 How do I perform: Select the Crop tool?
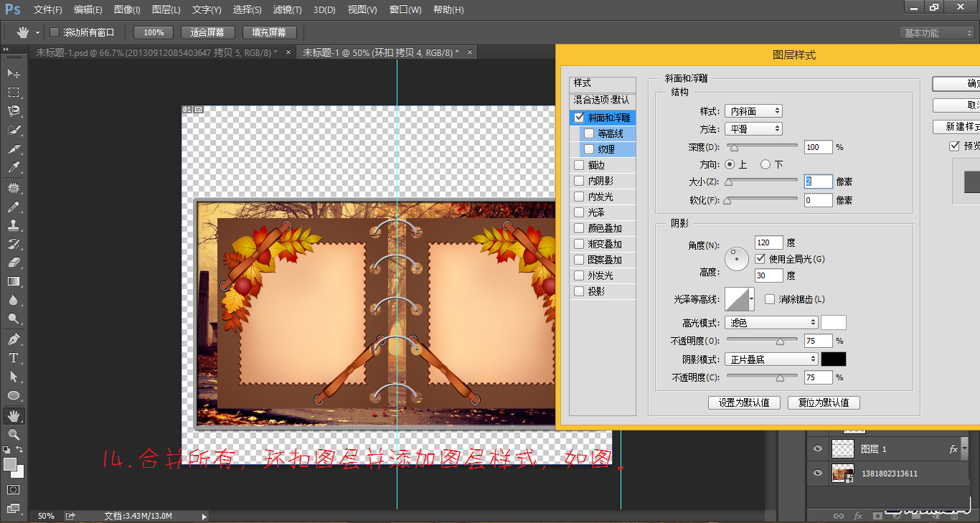tap(14, 149)
